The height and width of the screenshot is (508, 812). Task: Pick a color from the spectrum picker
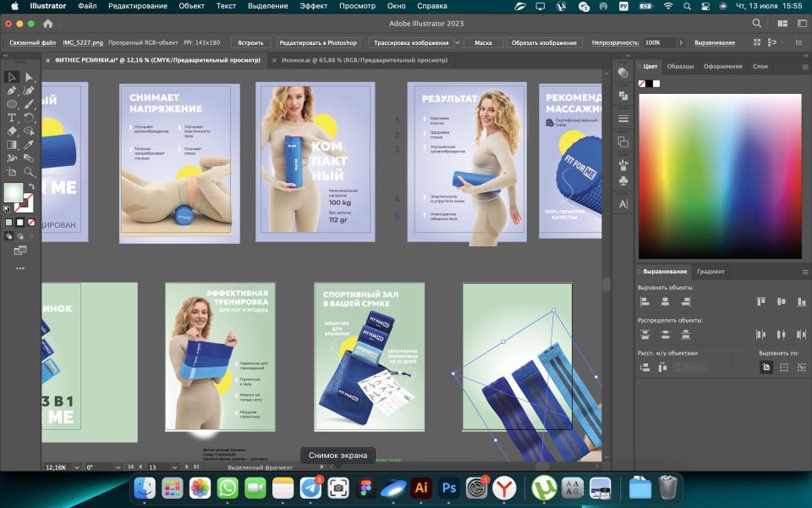coord(719,175)
